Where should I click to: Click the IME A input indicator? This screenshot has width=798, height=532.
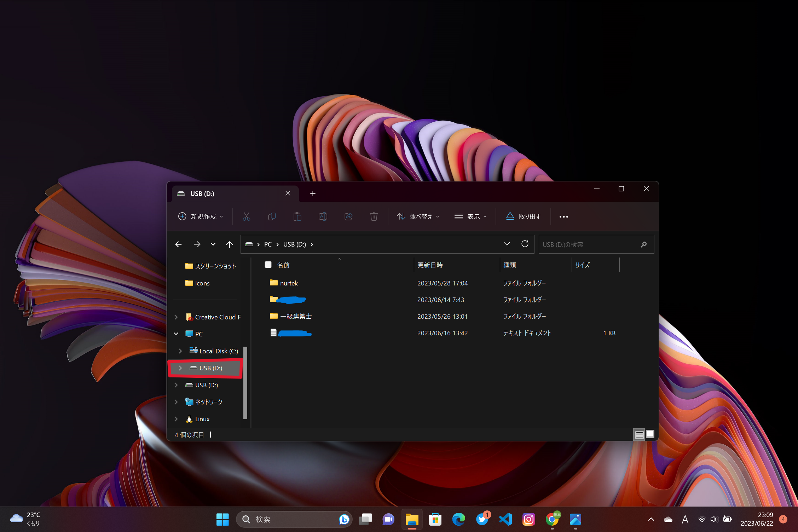click(x=685, y=519)
